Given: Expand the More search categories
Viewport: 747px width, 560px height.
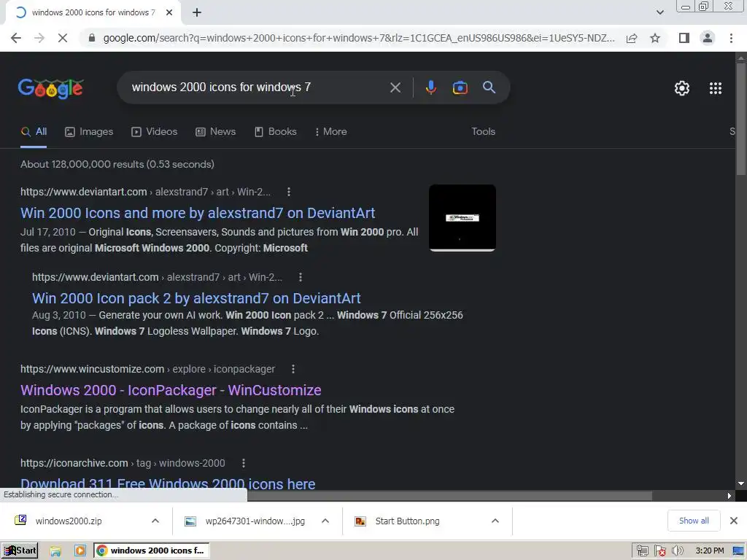Looking at the screenshot, I should (330, 132).
